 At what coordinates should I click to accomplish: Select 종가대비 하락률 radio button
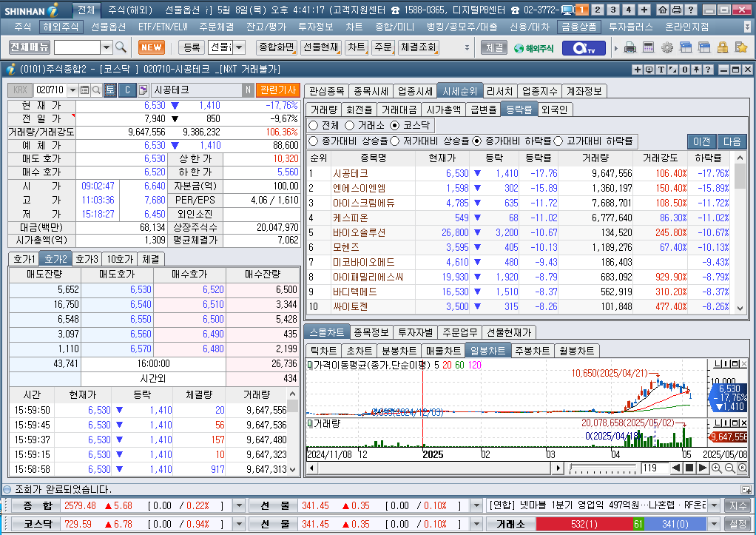[x=477, y=141]
